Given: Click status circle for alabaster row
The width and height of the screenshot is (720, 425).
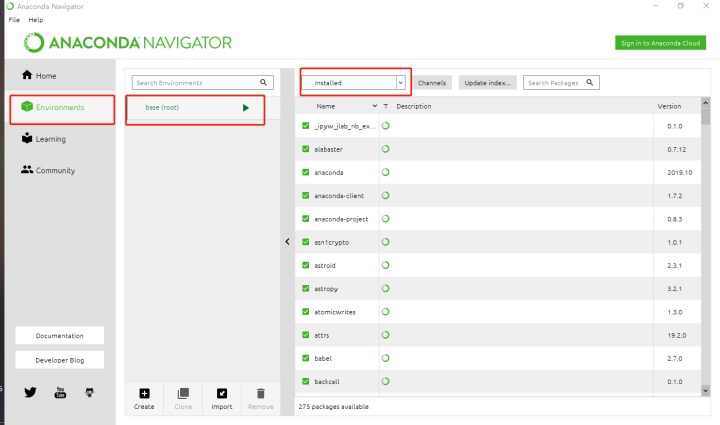Looking at the screenshot, I should point(386,149).
